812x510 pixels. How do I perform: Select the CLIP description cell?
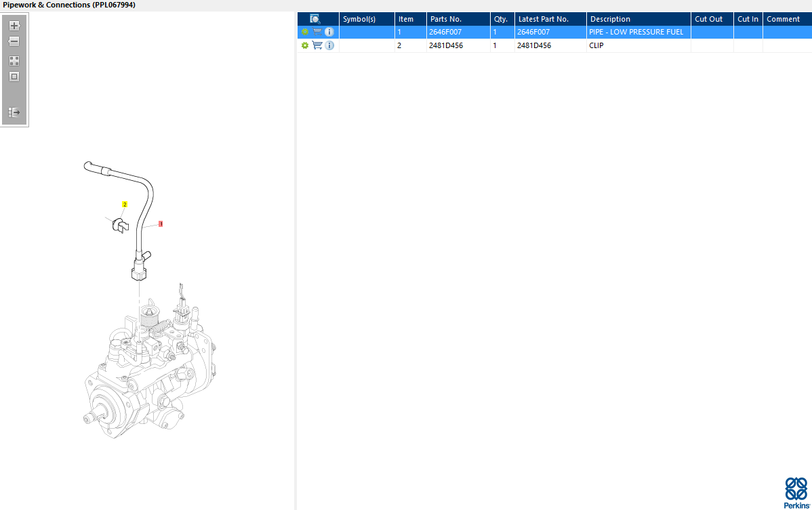638,45
